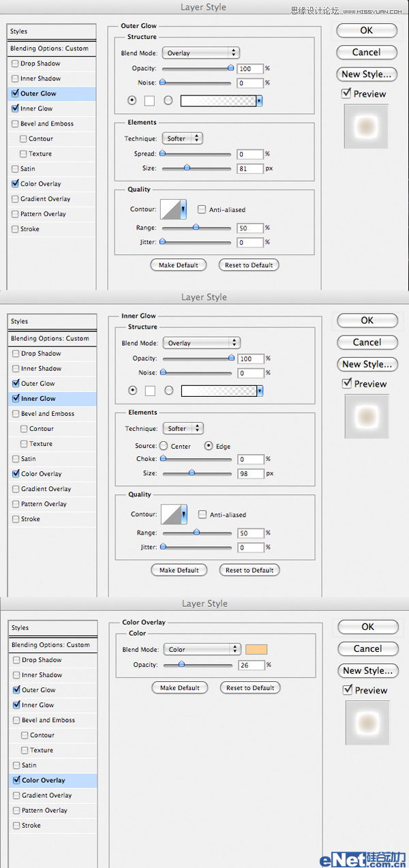This screenshot has width=409, height=868.
Task: Click the Choke value field in Inner Glow dialog
Action: pos(251,460)
